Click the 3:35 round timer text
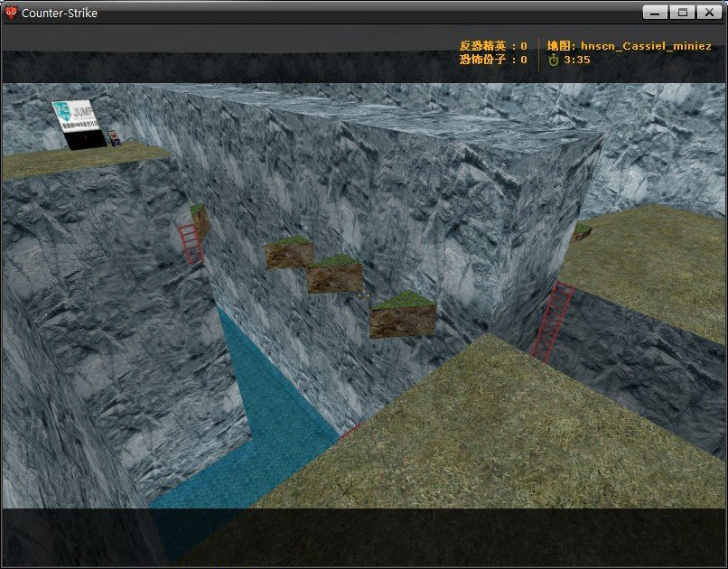 click(x=576, y=60)
